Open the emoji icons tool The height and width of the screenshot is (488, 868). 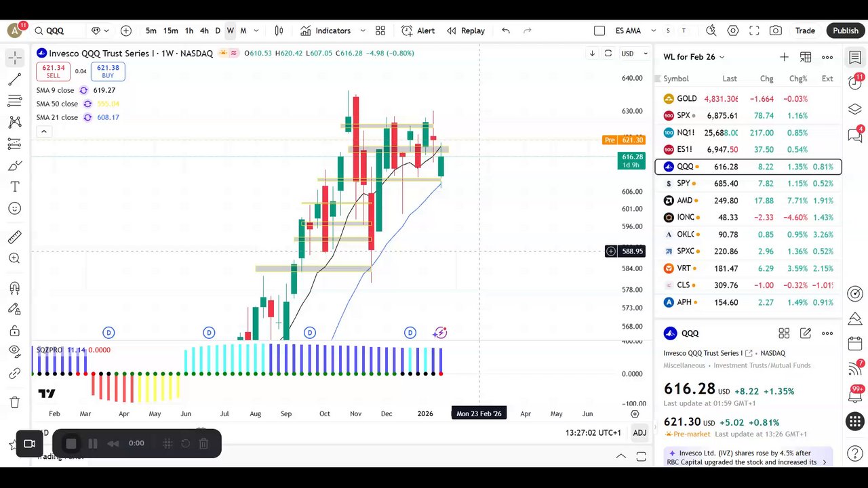coord(15,209)
